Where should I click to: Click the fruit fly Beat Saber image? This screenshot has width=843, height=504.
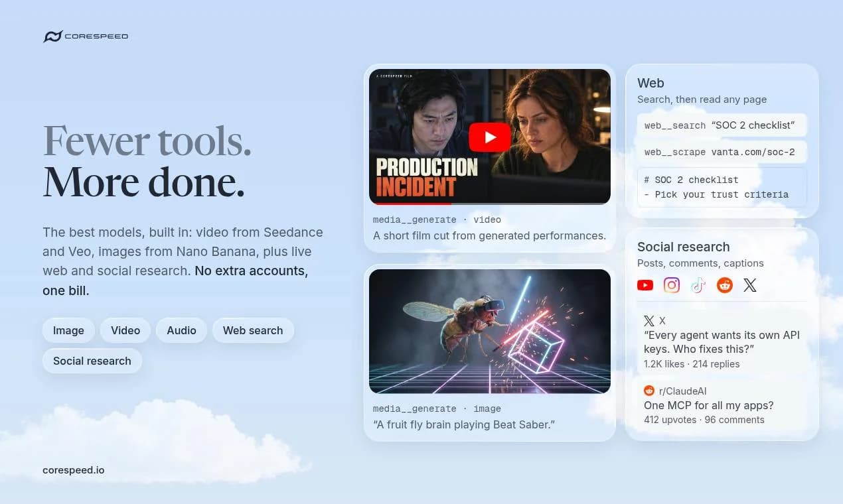pyautogui.click(x=490, y=331)
